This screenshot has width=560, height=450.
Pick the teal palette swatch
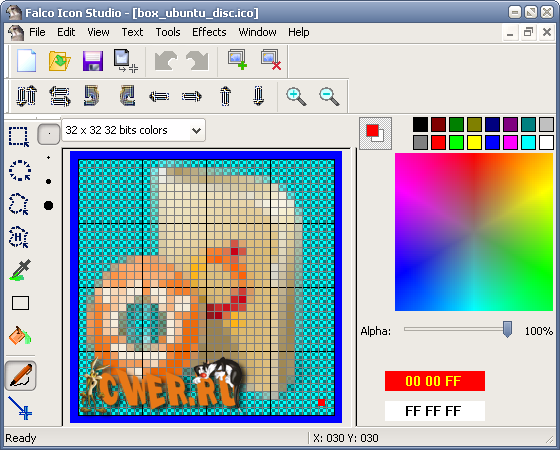tap(528, 125)
